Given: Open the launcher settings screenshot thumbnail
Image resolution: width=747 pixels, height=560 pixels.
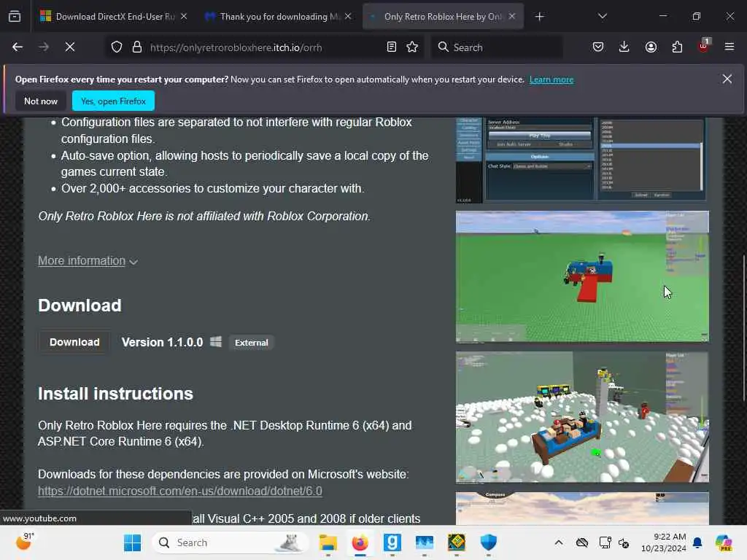Looking at the screenshot, I should click(x=582, y=160).
